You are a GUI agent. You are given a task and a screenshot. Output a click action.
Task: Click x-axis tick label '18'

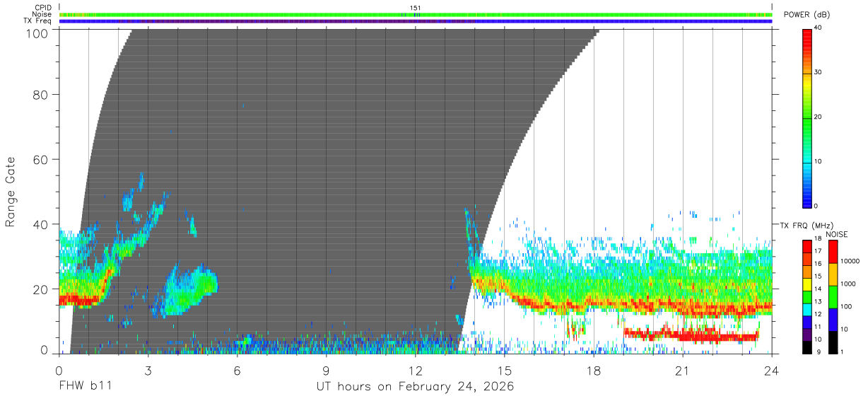(x=593, y=371)
